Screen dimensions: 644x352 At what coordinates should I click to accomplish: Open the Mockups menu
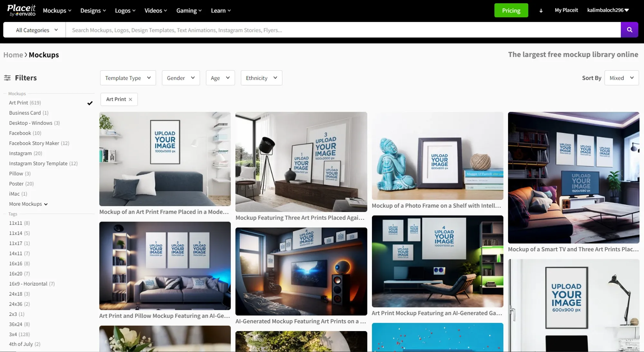[x=57, y=11]
